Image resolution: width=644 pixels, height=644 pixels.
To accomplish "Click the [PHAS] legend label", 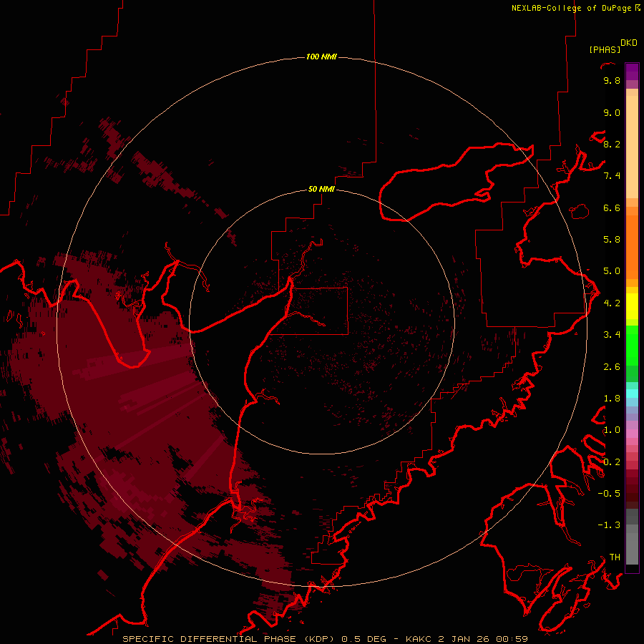I will (x=605, y=50).
